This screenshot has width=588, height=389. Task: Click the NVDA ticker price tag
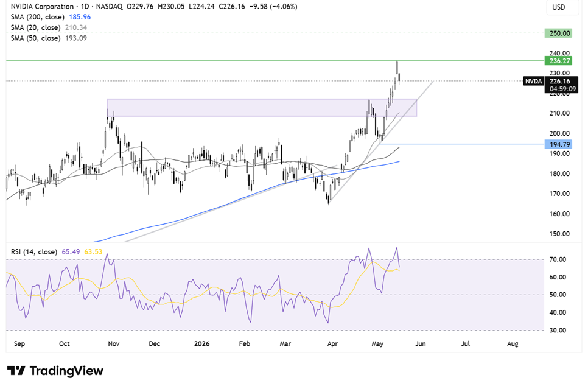533,81
